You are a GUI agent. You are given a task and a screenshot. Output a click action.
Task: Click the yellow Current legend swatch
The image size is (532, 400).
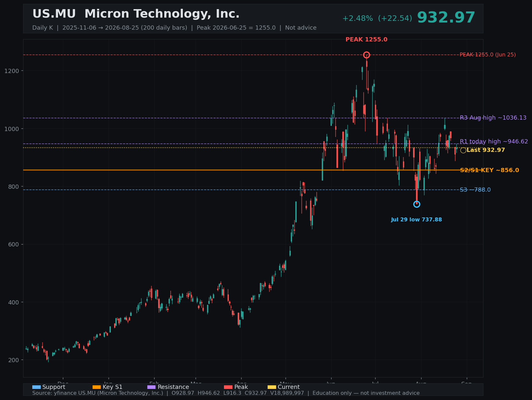272,387
